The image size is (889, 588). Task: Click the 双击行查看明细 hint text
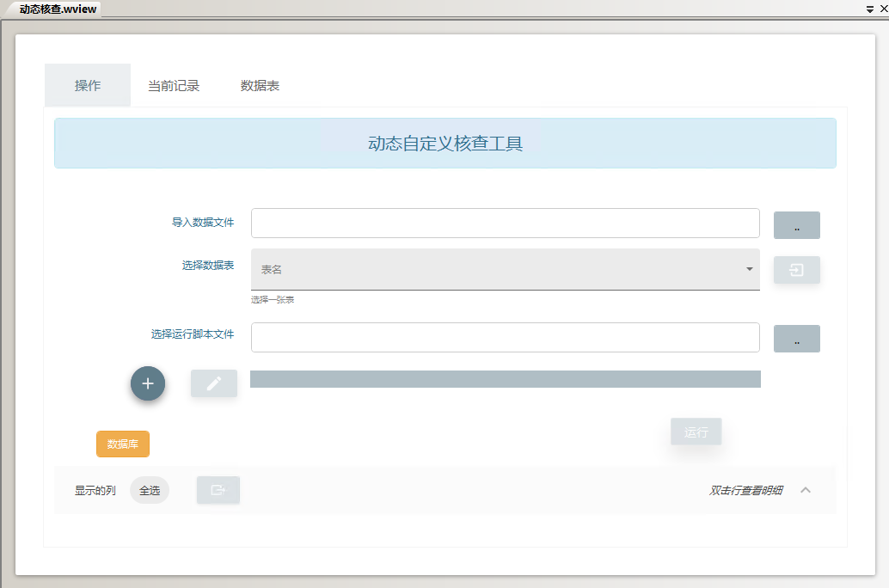745,491
